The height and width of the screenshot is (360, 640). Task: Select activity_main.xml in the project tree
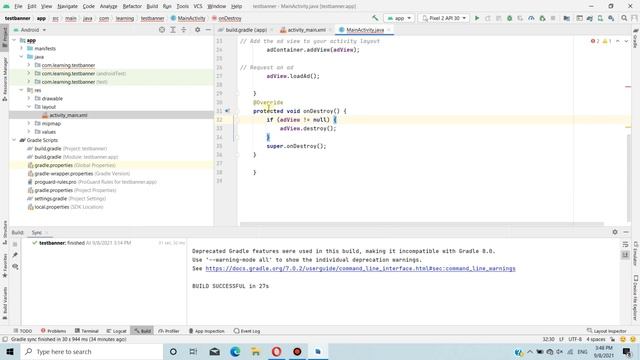[x=68, y=115]
